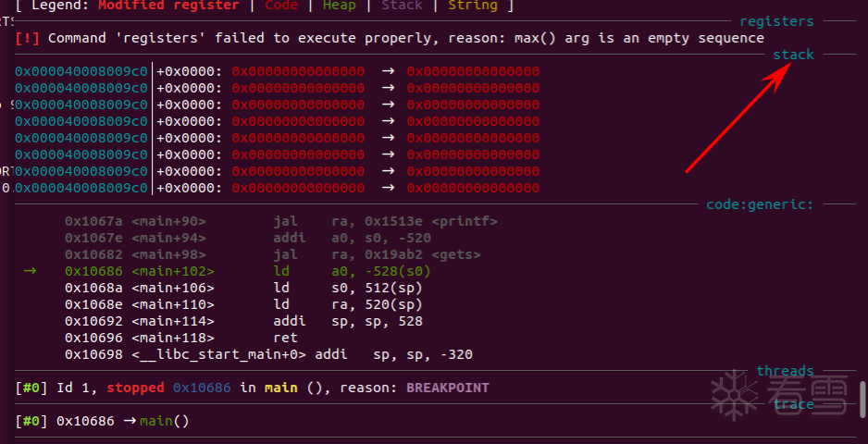Click the "stack" section header
The image size is (868, 444).
[x=793, y=55]
